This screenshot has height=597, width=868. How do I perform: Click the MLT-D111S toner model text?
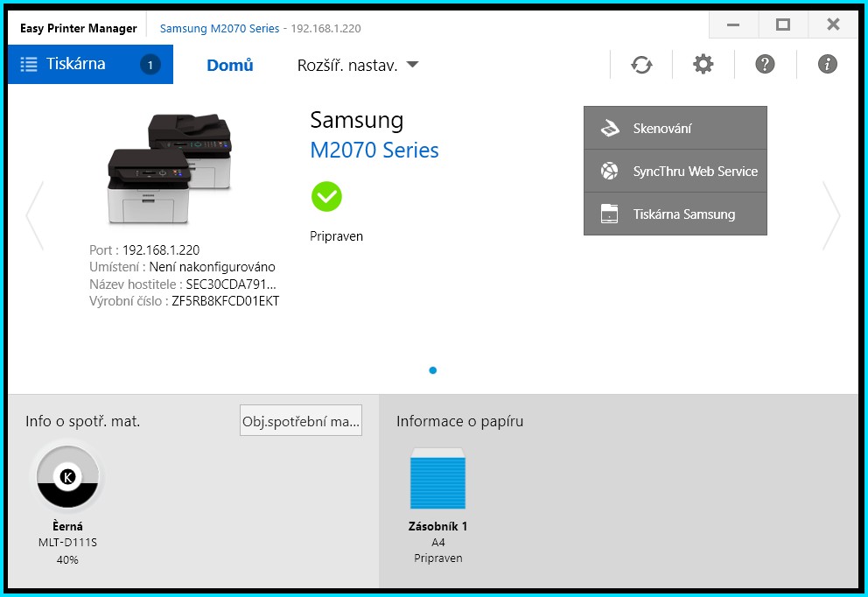point(67,542)
